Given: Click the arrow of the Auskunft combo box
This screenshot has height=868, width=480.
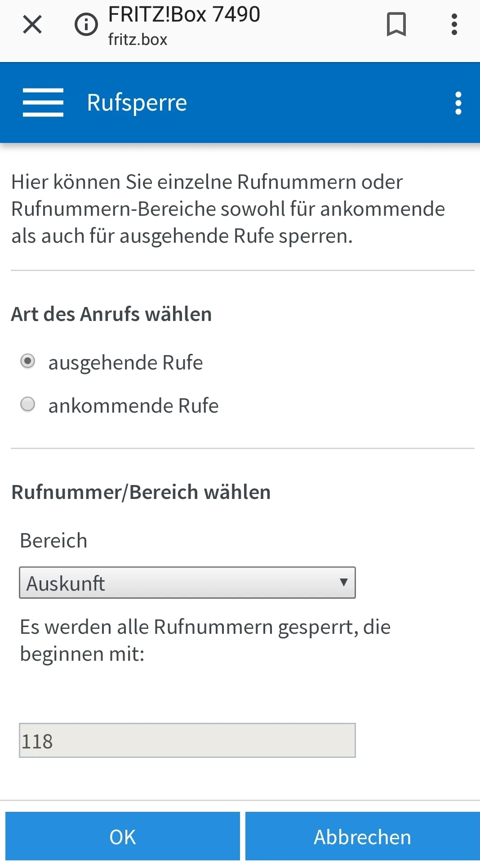Looking at the screenshot, I should [344, 583].
